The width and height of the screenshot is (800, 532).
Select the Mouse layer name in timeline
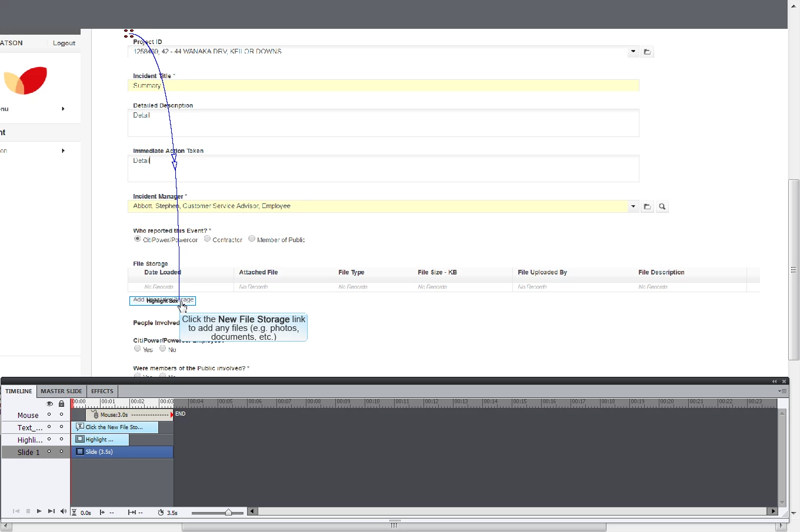(x=28, y=415)
